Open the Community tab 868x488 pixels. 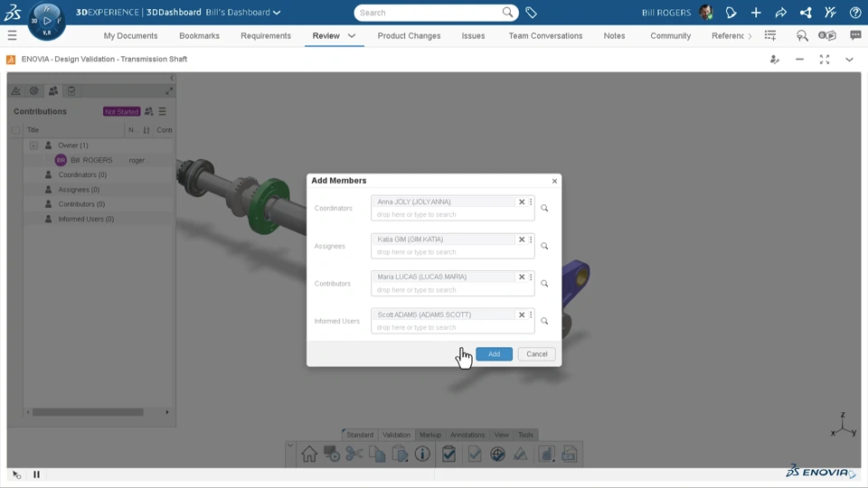(670, 36)
